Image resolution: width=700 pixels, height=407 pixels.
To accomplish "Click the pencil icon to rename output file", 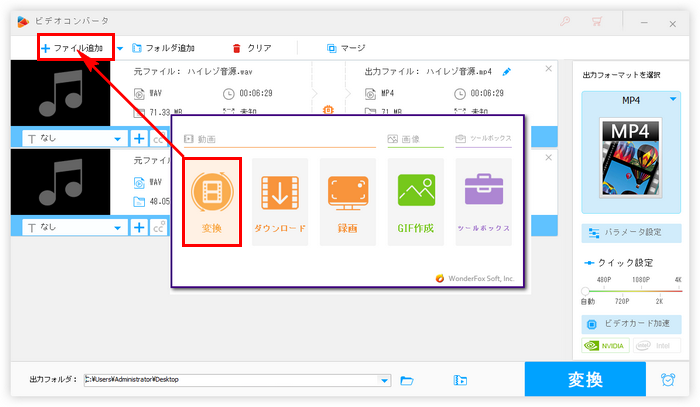I will point(506,72).
